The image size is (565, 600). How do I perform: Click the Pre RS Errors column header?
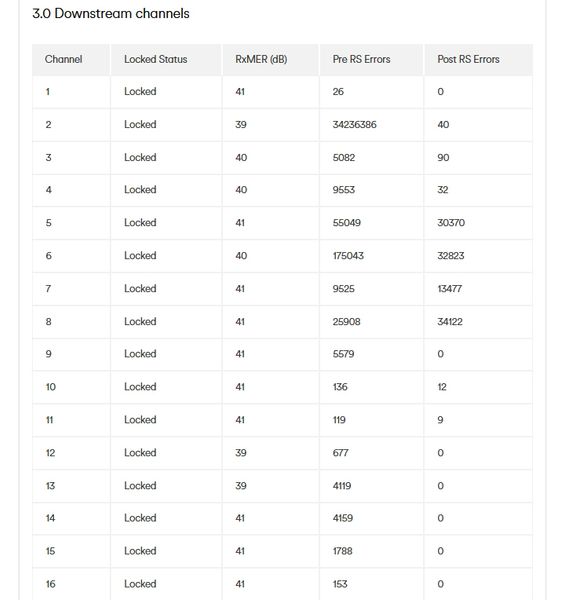(x=361, y=59)
